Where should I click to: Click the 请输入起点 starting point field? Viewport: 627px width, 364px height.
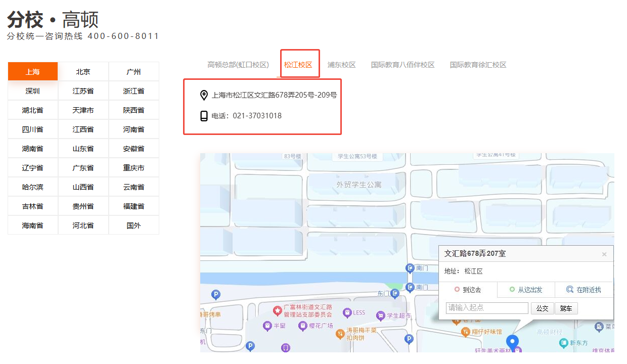click(x=487, y=308)
